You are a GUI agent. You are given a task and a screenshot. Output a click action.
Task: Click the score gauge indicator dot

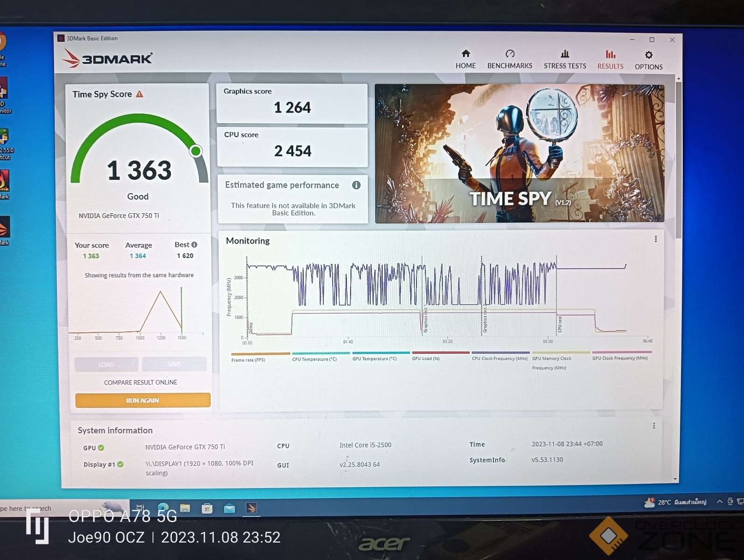pos(196,151)
